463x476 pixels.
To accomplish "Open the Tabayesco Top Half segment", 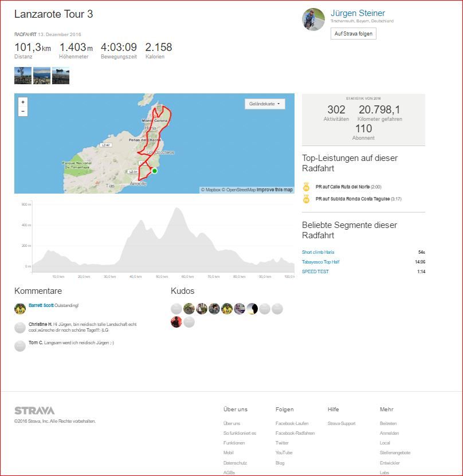I will (321, 262).
